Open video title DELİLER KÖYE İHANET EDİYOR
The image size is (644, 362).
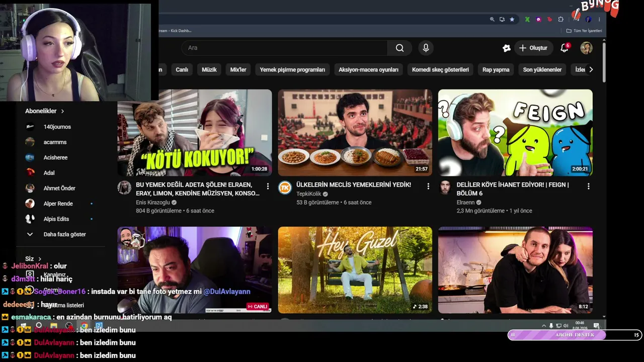[513, 189]
